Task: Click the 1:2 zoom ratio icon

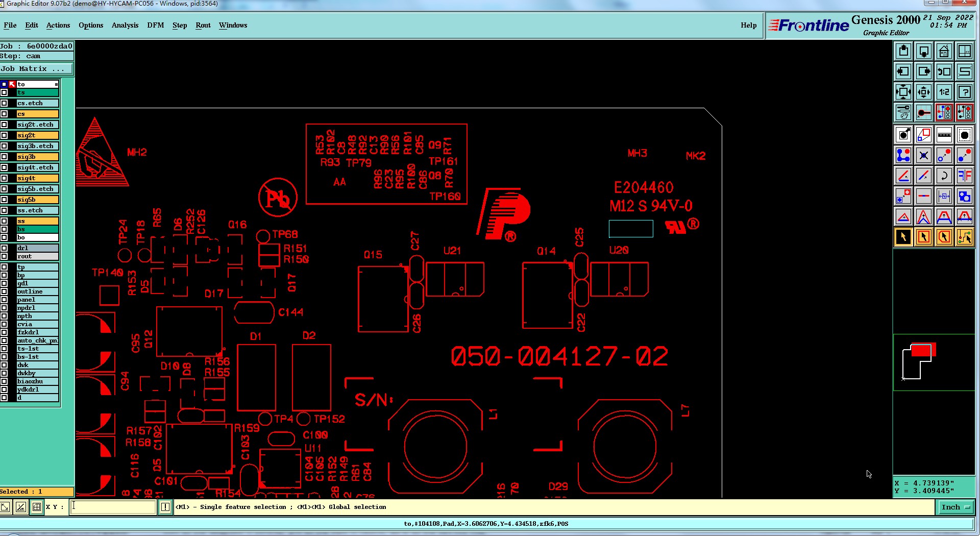Action: click(944, 92)
